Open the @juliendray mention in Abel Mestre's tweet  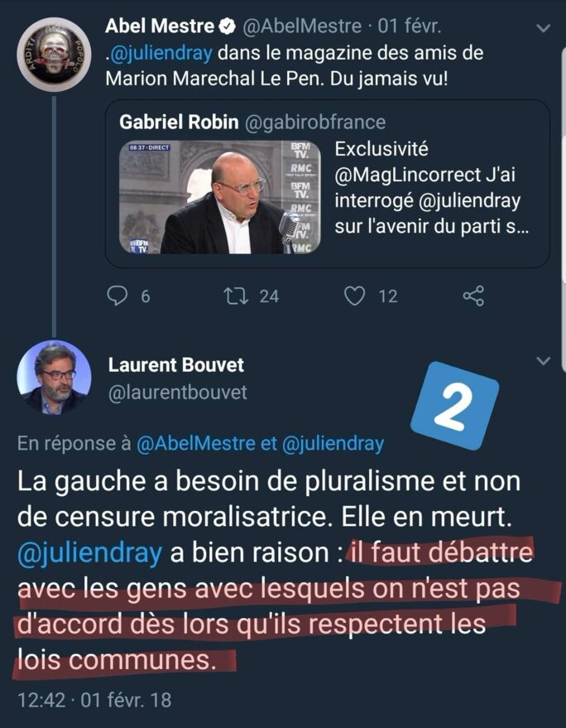coord(162,53)
